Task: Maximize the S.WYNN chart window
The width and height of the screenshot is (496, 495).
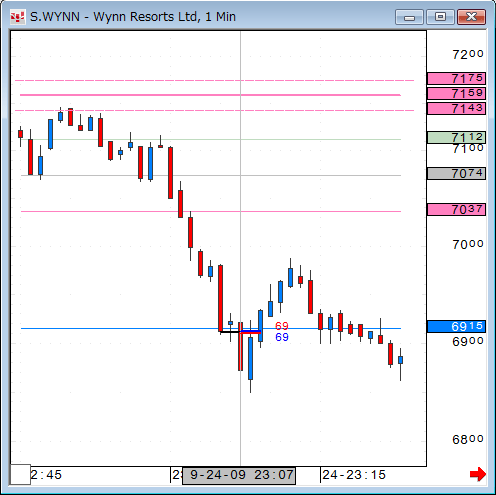Action: [x=440, y=17]
